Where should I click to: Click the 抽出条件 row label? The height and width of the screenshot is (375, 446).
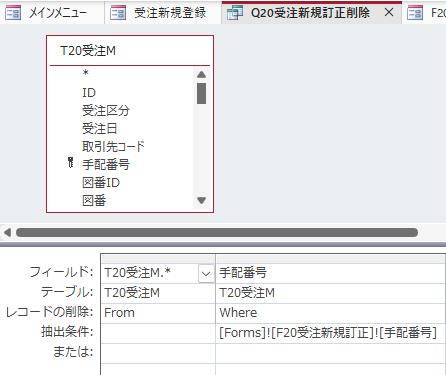click(67, 332)
